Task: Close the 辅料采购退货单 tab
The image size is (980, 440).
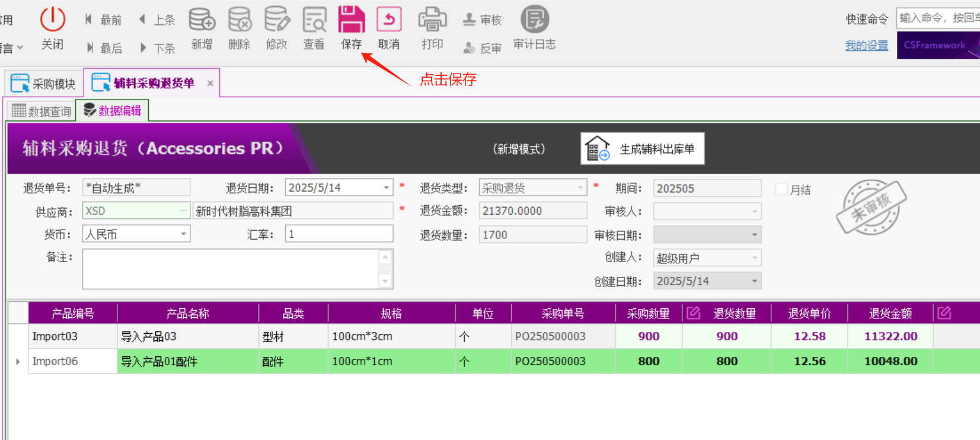Action: point(210,84)
